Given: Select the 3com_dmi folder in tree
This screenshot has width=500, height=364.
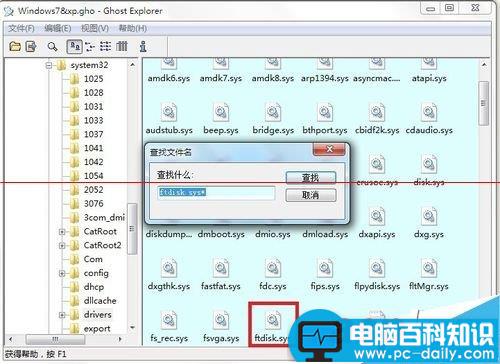Looking at the screenshot, I should coord(104,218).
